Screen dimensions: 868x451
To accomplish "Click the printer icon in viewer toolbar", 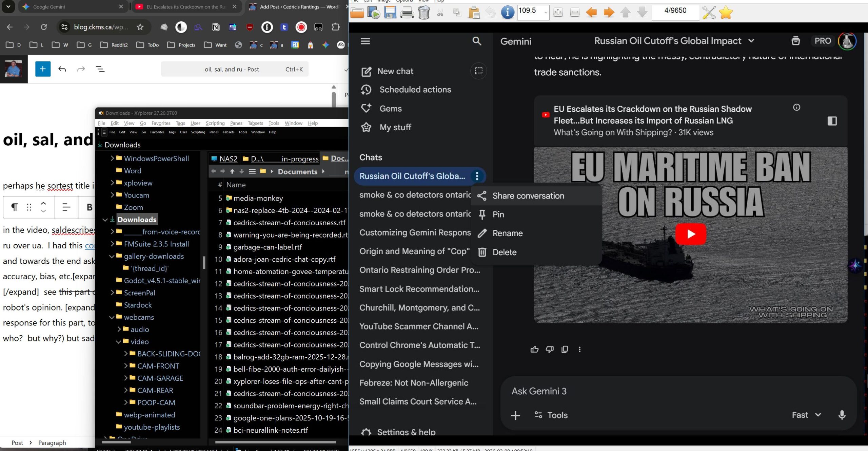I will tap(407, 13).
